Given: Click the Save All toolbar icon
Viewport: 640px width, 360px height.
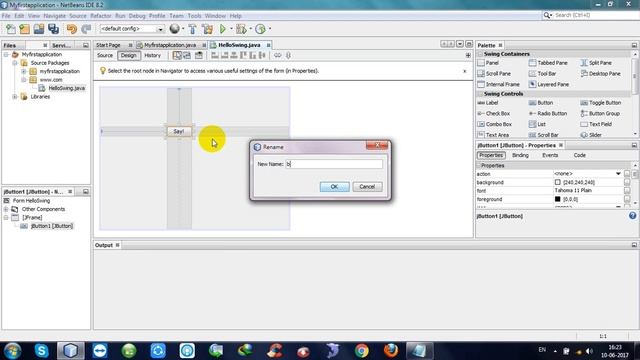Looking at the screenshot, I should (53, 29).
